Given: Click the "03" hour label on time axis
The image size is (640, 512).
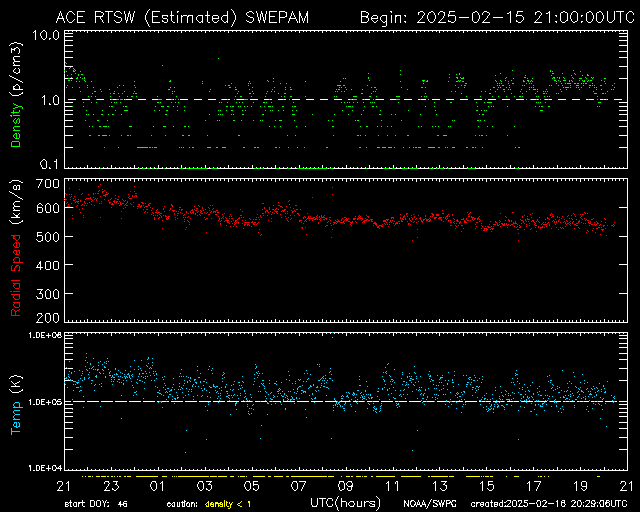Looking at the screenshot, I should pos(204,486).
